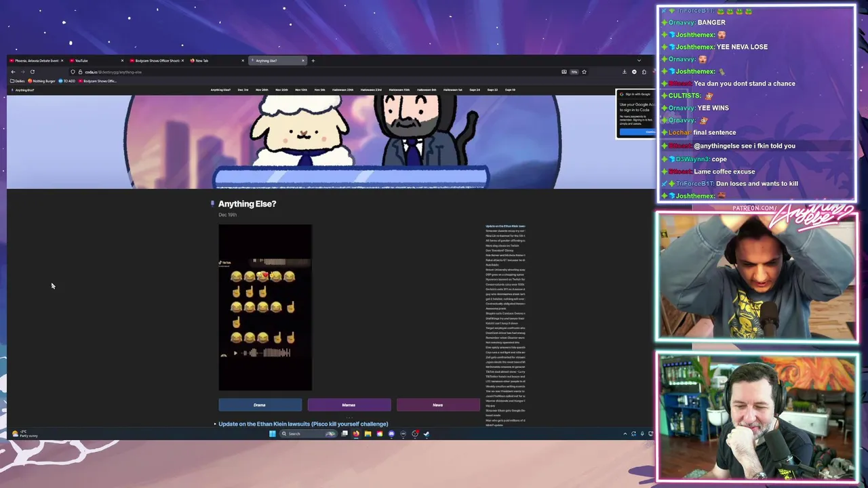Switch to the Phoenix, Arizona Debate Event tab
The image size is (868, 488).
[35, 61]
